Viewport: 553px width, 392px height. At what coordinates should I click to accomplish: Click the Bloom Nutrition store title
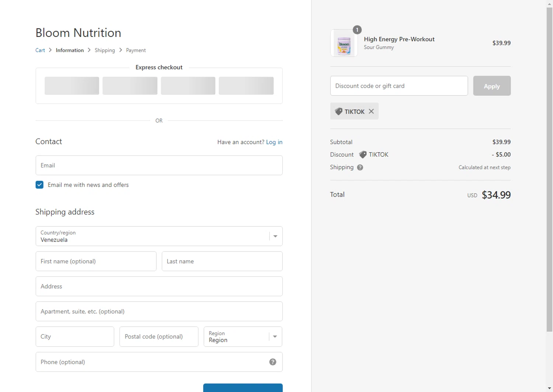point(78,32)
